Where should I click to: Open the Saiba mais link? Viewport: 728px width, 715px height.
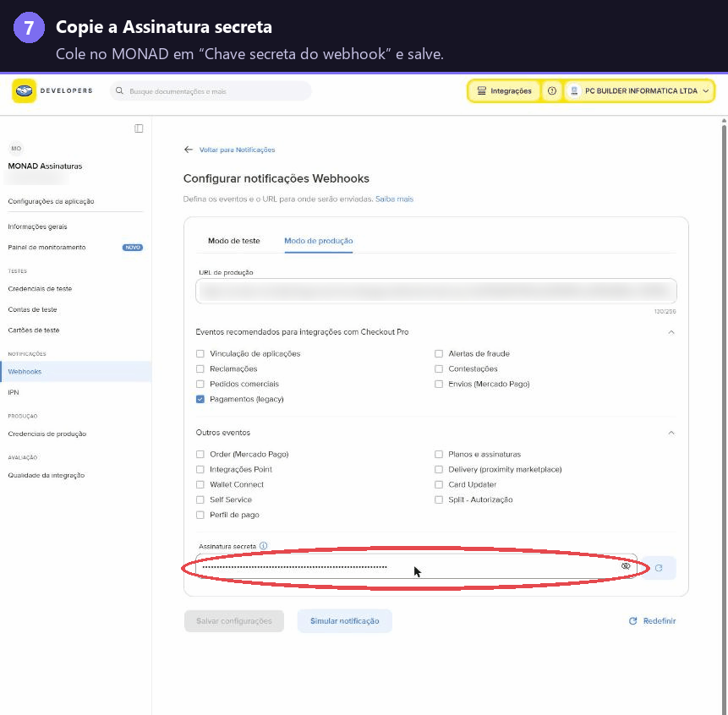(394, 199)
